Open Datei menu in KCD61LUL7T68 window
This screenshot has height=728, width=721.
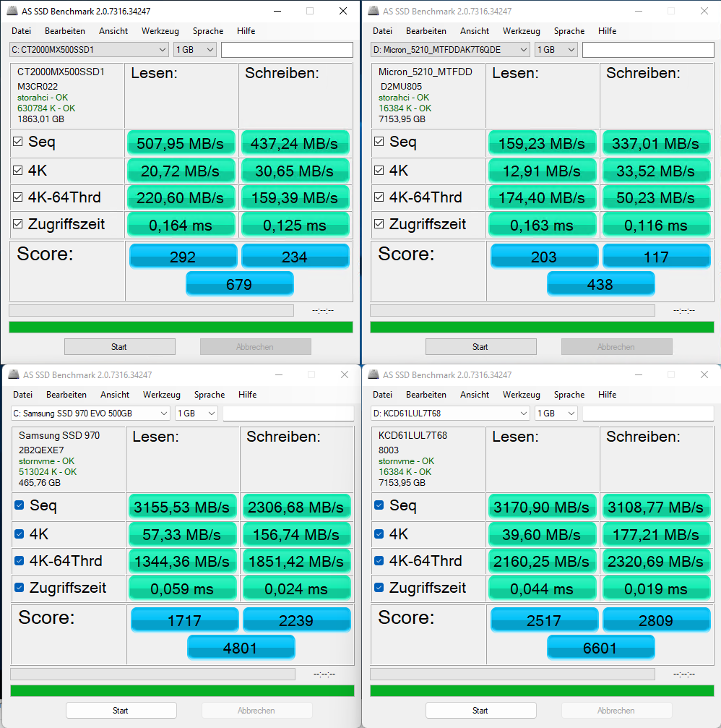pos(382,395)
